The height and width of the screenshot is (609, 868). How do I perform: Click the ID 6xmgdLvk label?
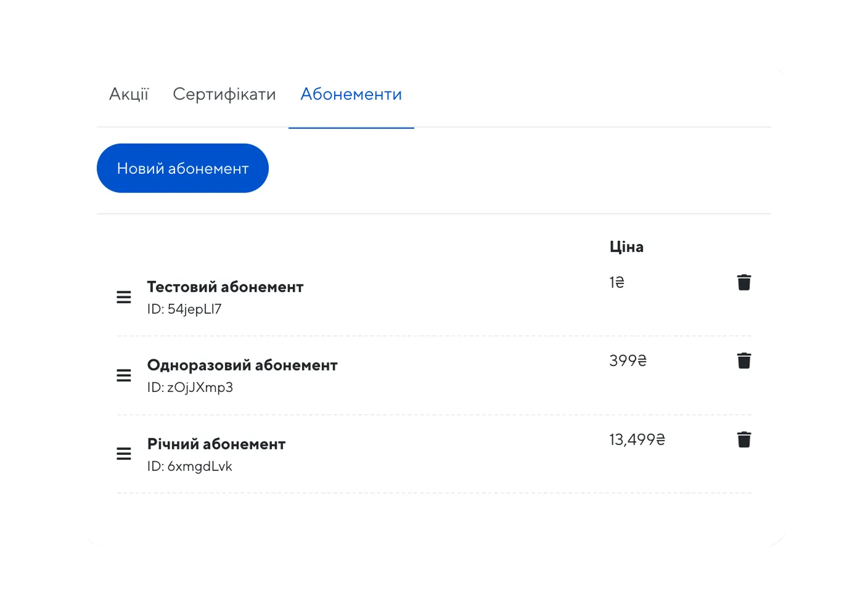189,467
